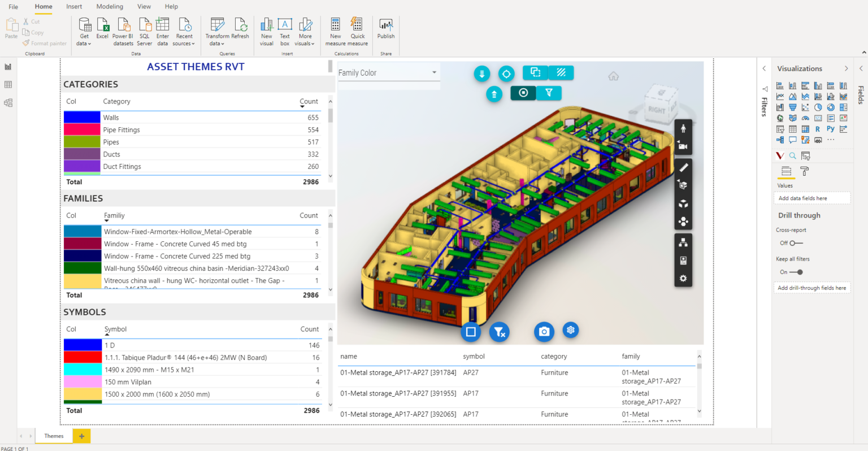
Task: Open the first-person walk mode icon
Action: tap(683, 128)
